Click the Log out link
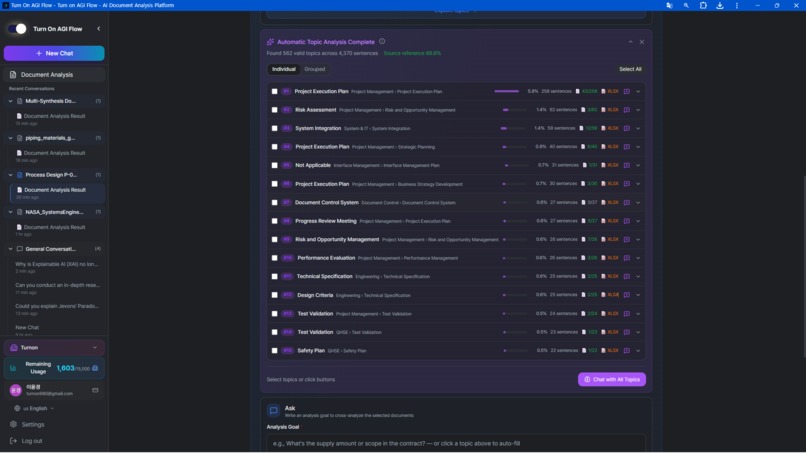Screen dimensions: 806x453 click(x=32, y=441)
